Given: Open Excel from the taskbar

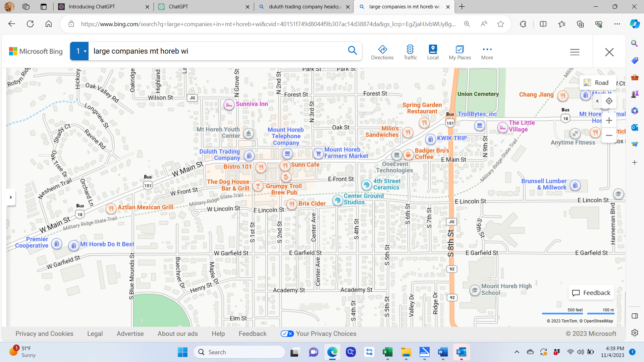Looking at the screenshot, I should pyautogui.click(x=387, y=352).
